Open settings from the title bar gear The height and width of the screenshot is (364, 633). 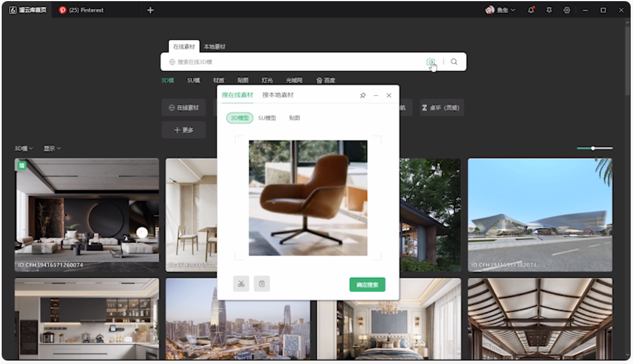pos(567,10)
